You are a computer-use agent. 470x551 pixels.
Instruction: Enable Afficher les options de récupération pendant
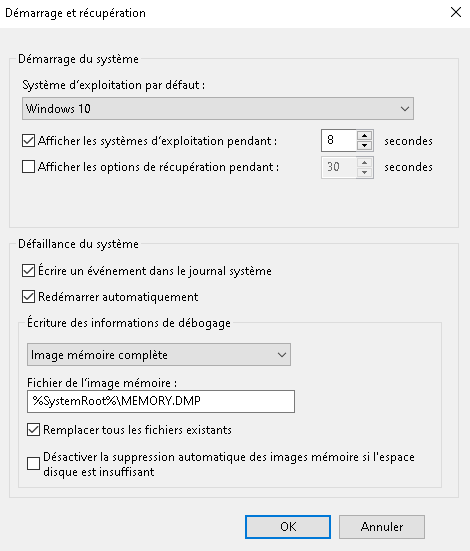(28, 167)
